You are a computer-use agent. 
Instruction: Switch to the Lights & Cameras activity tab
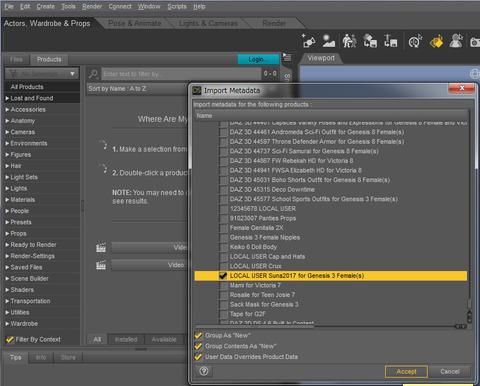pos(208,23)
